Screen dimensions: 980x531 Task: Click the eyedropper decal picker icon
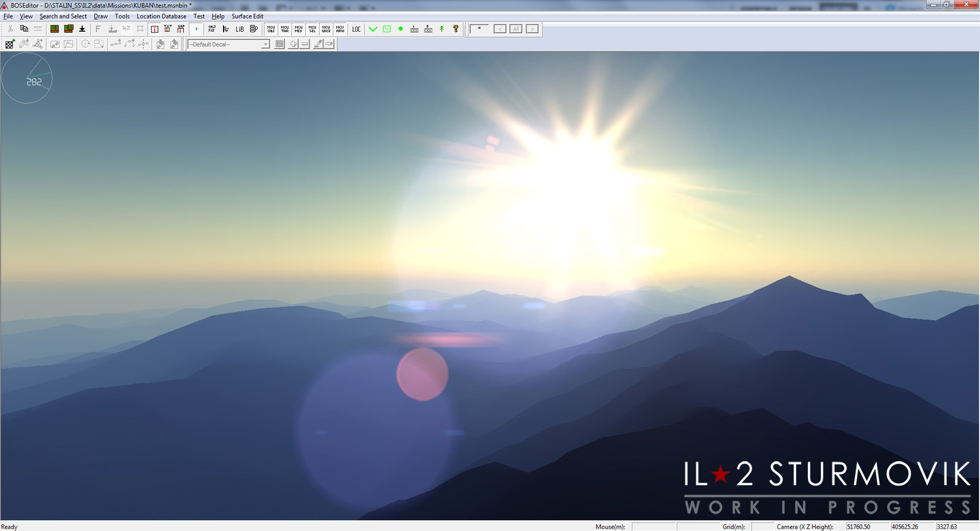point(318,44)
